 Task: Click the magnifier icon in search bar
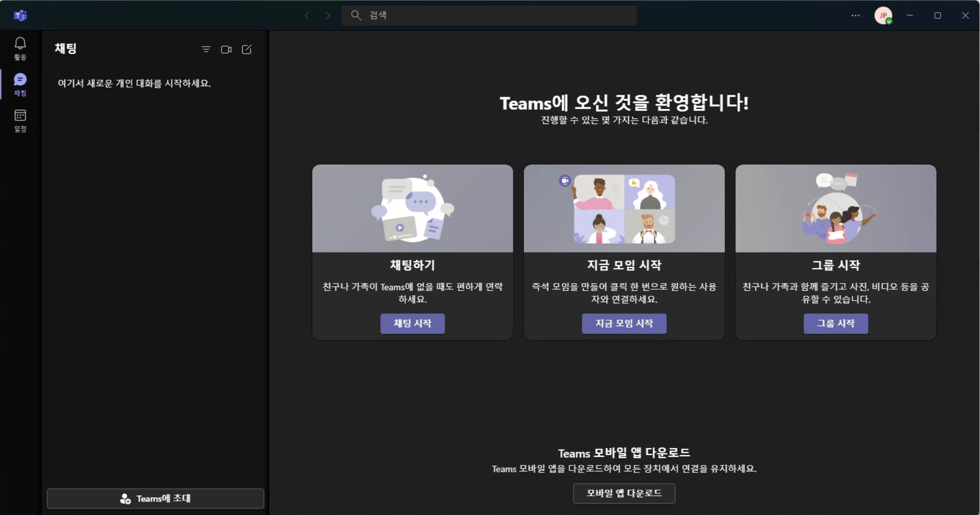[x=356, y=15]
